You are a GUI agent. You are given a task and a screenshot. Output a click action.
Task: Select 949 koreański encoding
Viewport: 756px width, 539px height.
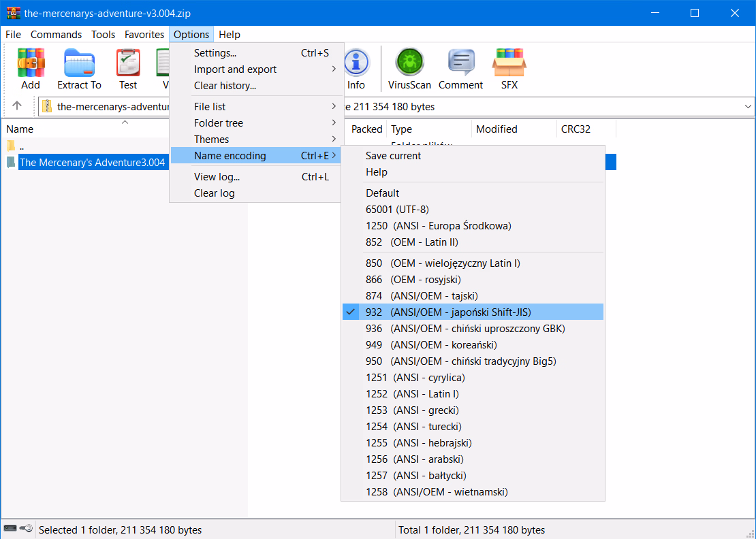click(x=473, y=345)
